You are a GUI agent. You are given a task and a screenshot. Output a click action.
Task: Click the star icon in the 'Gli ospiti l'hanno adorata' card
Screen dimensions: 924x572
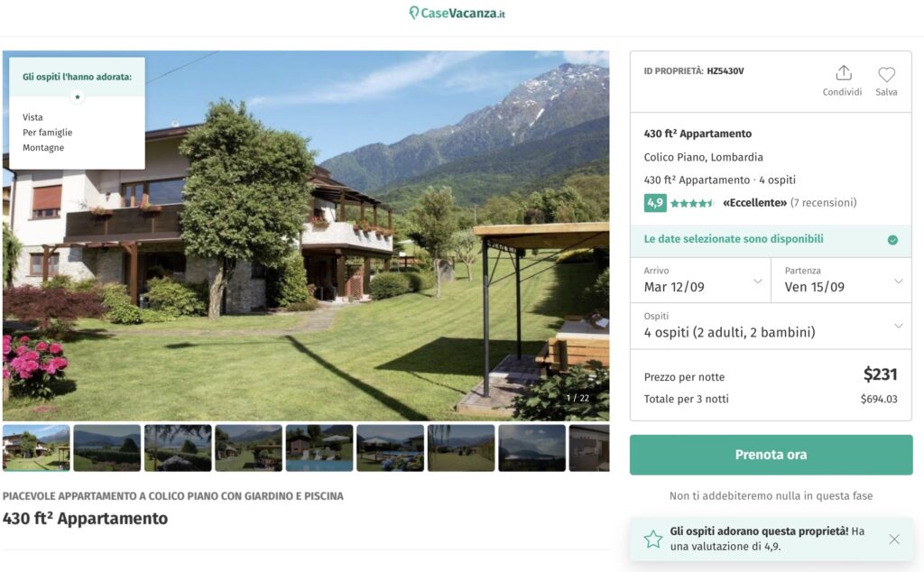(78, 97)
